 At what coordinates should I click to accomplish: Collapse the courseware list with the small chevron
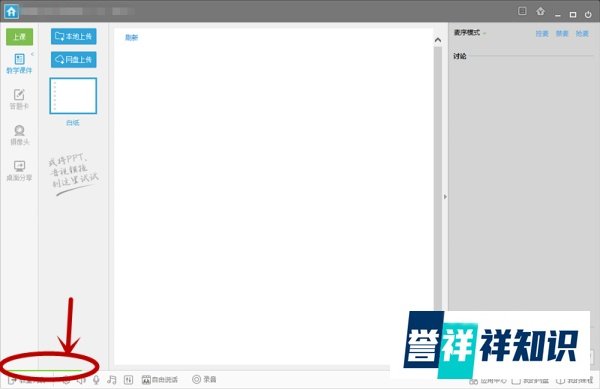click(x=33, y=54)
